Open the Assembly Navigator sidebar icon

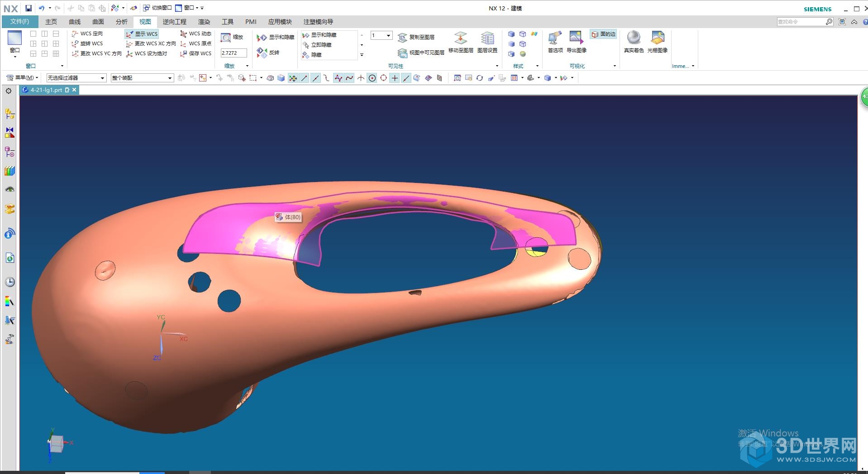click(10, 114)
